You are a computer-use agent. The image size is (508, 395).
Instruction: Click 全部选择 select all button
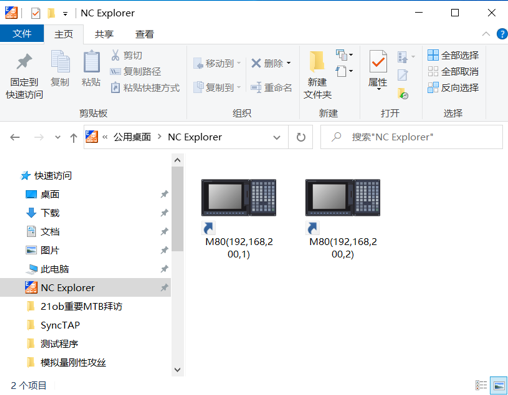coord(453,55)
